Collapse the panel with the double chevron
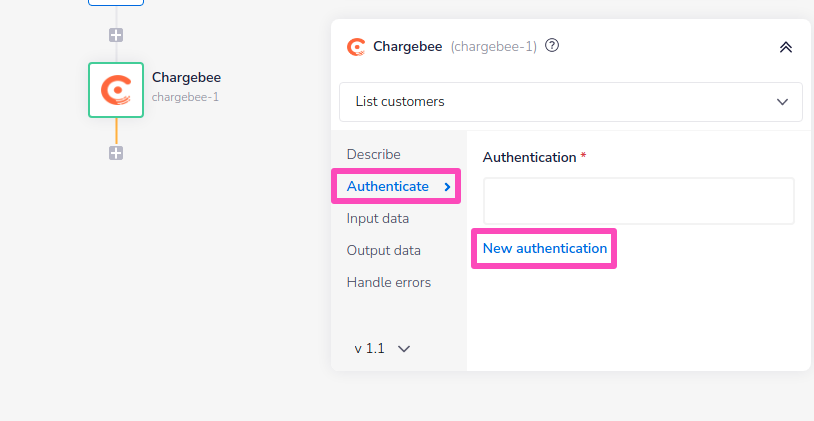 785,47
